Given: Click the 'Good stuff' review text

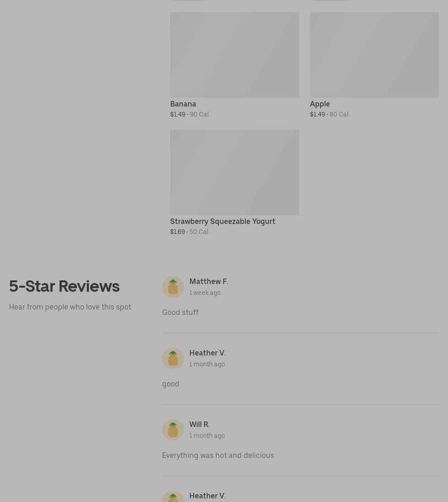Looking at the screenshot, I should click(180, 313).
